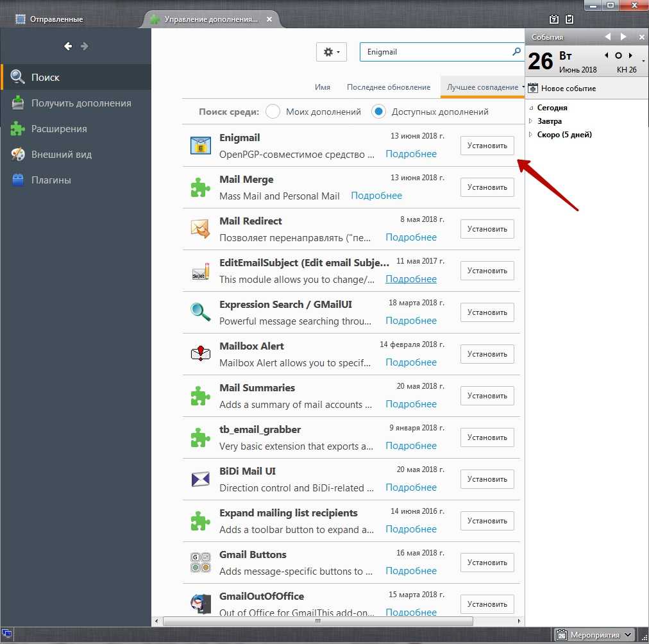Screen dimensions: 649x644
Task: Click the horizontal scrollbar under the add-ons list
Action: pos(317,622)
